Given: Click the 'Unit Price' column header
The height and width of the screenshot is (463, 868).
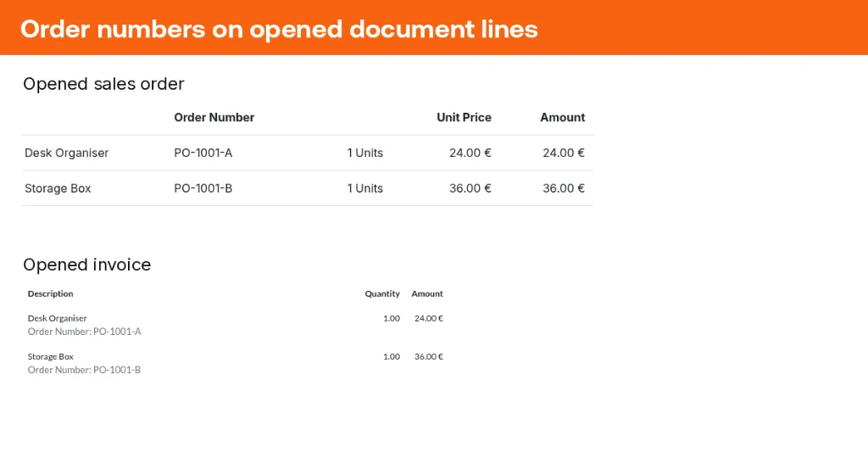Looking at the screenshot, I should pos(464,117).
